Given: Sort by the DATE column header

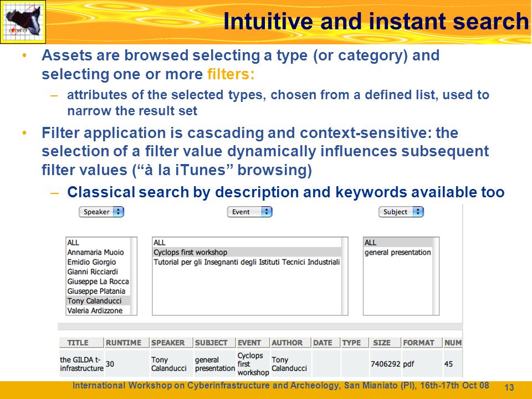Looking at the screenshot, I should pyautogui.click(x=326, y=342).
